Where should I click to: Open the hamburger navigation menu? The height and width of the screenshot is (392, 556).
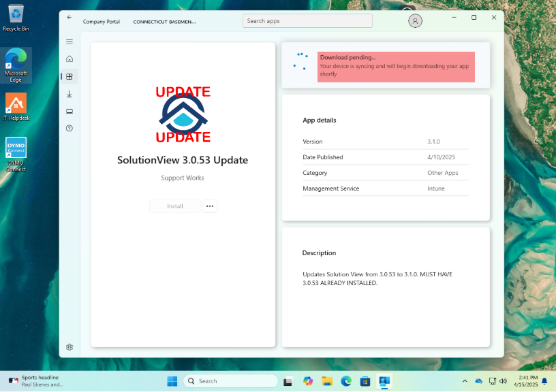click(x=69, y=42)
